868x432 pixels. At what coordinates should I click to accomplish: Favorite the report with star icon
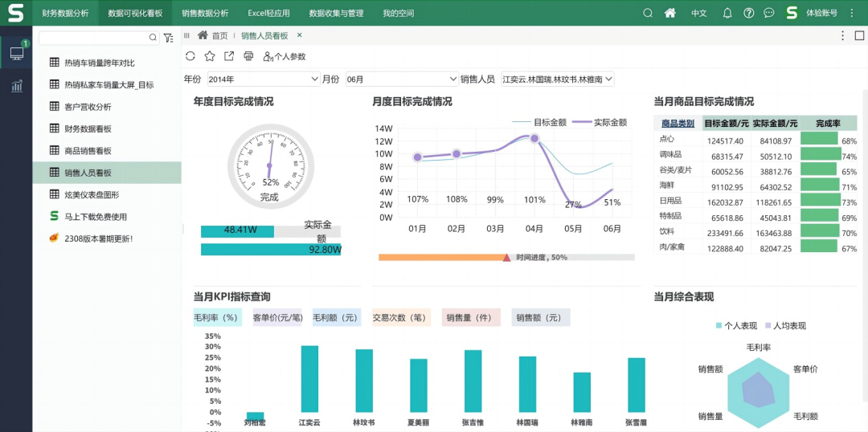point(209,56)
